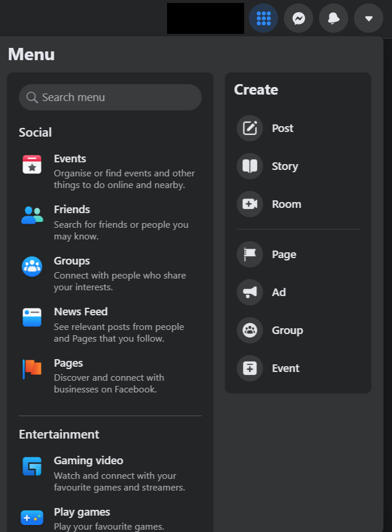Open Gaming video icon

pos(32,466)
